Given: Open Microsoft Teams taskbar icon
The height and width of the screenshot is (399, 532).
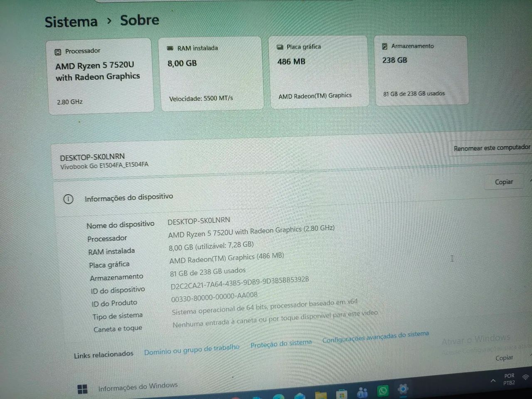Looking at the screenshot, I should click(x=362, y=392).
